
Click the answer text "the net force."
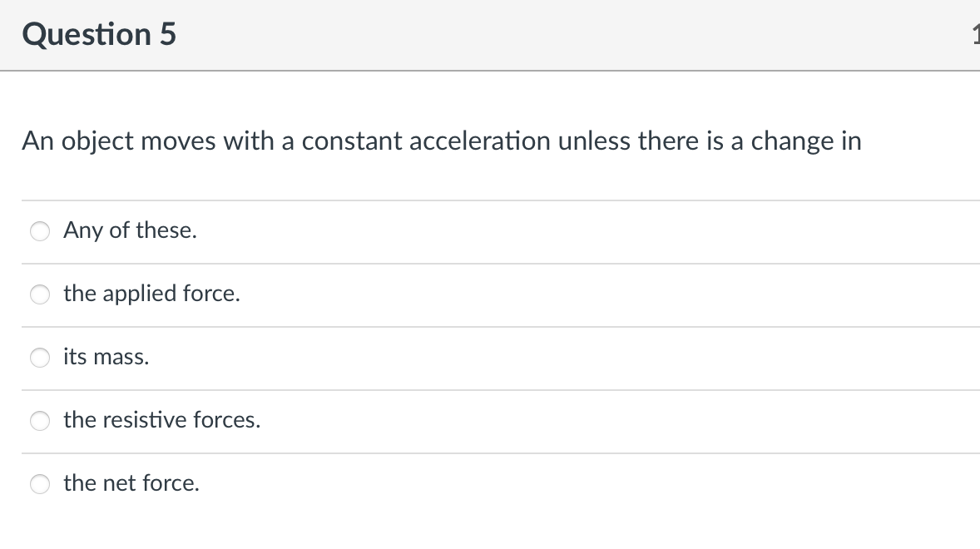coord(131,483)
